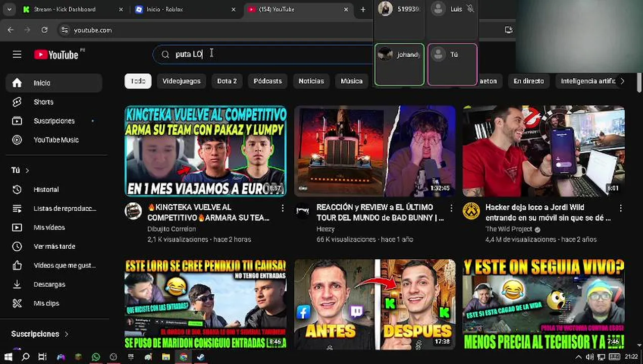Open Suscripciones in the sidebar
This screenshot has height=364, width=643.
coord(54,121)
